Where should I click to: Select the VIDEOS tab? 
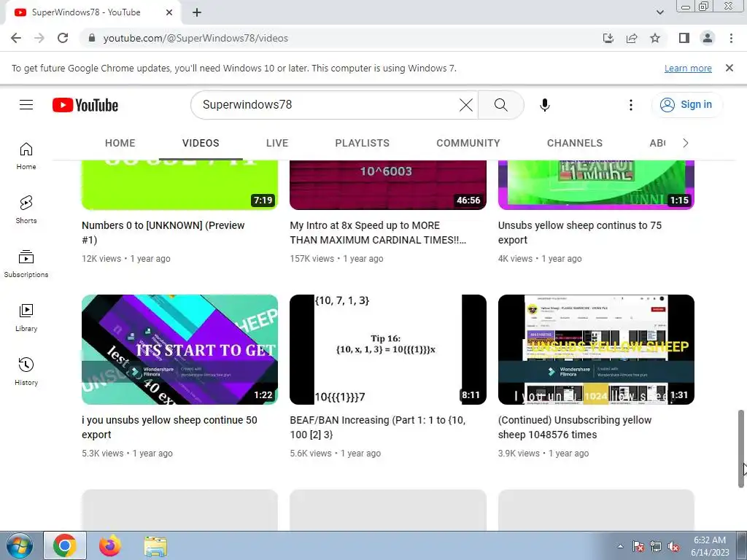(x=201, y=143)
